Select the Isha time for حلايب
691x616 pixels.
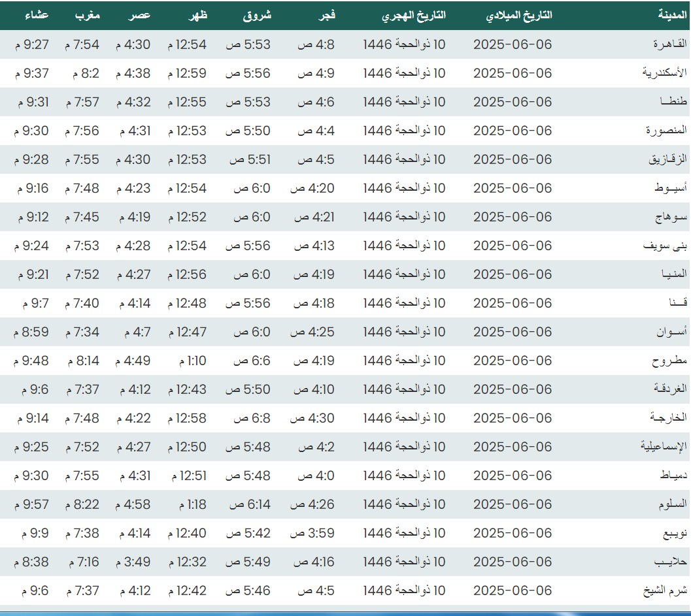pos(31,562)
